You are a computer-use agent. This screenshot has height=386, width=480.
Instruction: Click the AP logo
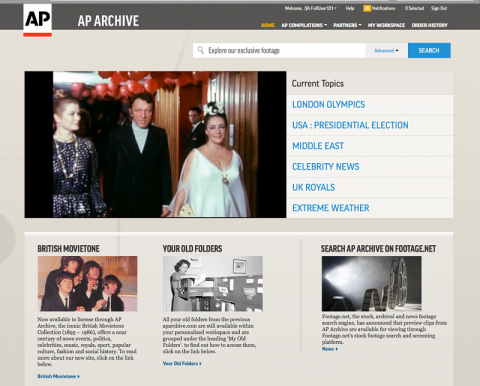point(38,20)
